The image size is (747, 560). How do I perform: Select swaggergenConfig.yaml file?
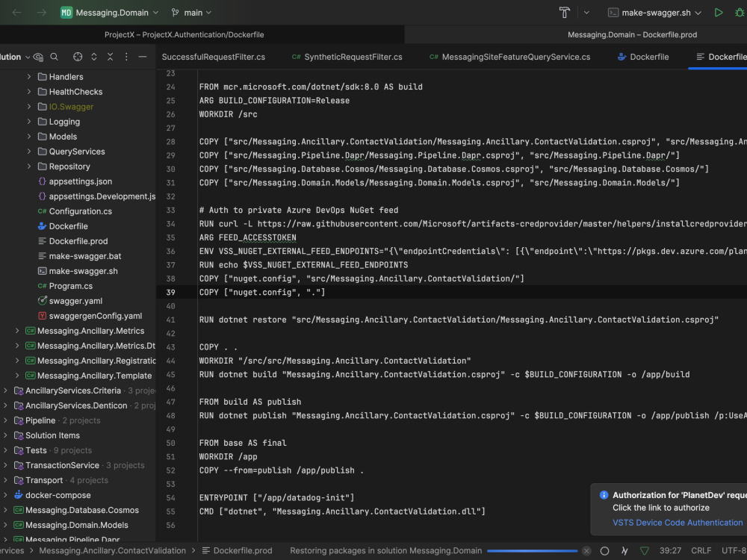pos(90,316)
